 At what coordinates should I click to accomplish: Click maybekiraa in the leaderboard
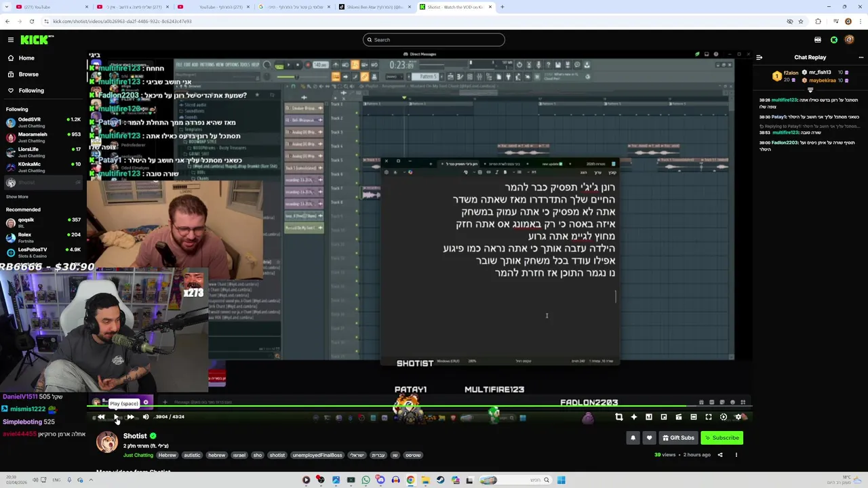822,80
